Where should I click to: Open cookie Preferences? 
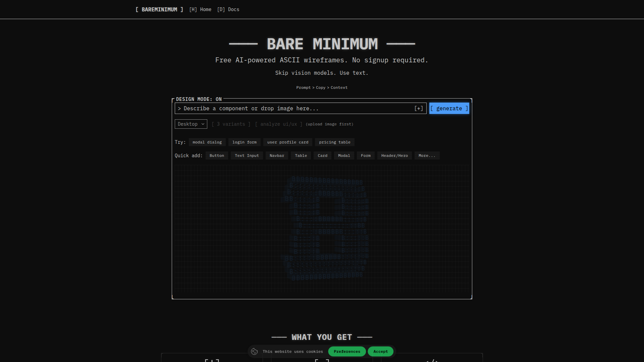(347, 351)
